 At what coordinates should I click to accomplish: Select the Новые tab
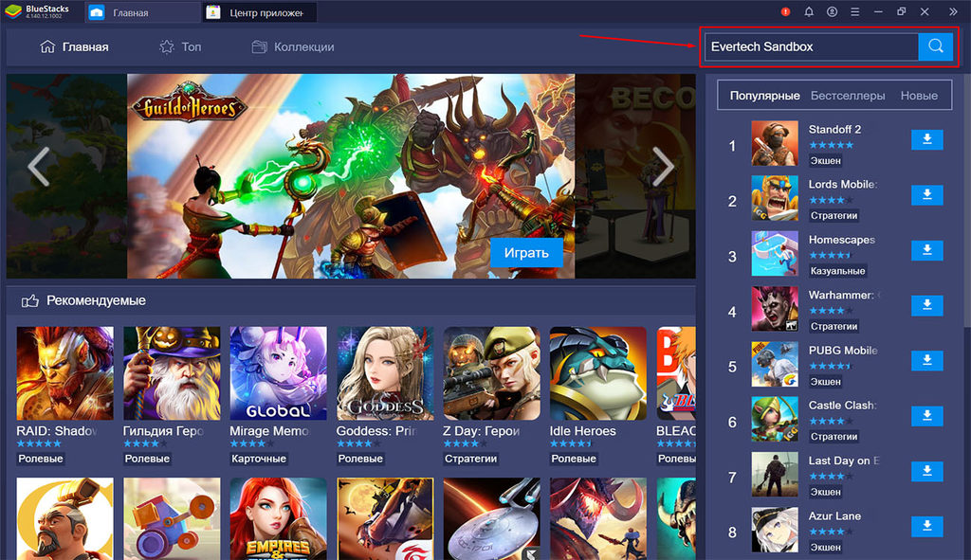(x=919, y=96)
